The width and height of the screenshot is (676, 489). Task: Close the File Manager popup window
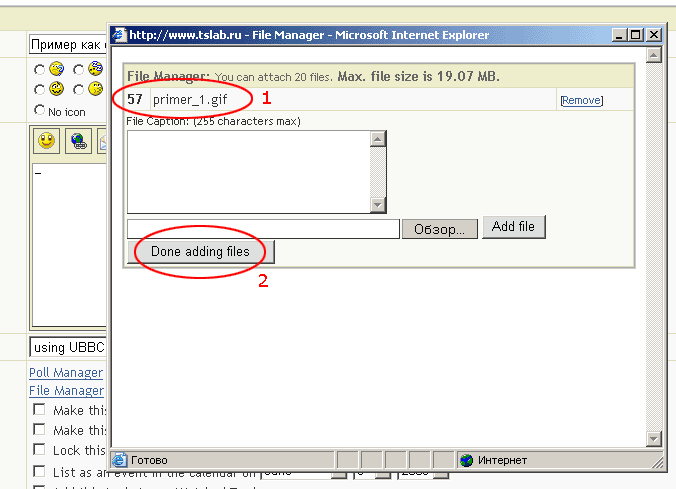[x=654, y=35]
